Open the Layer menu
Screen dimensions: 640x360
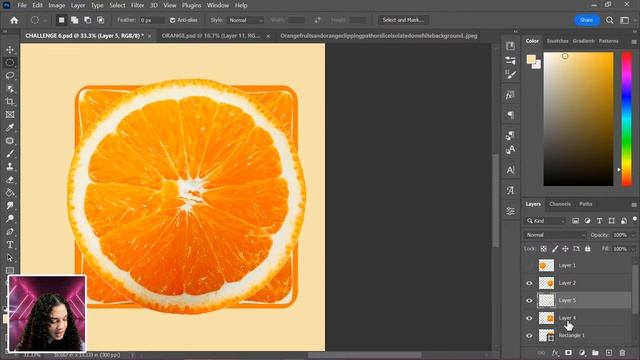pyautogui.click(x=78, y=5)
